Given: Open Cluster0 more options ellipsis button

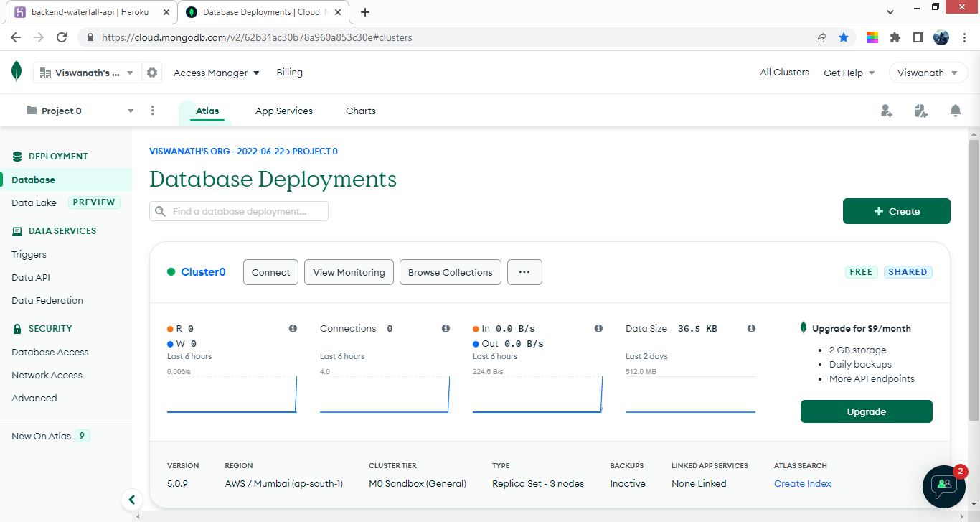Looking at the screenshot, I should click(x=524, y=272).
